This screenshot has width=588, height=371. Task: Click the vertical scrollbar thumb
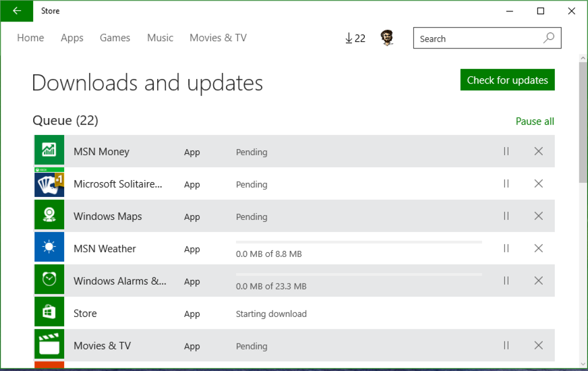583,122
